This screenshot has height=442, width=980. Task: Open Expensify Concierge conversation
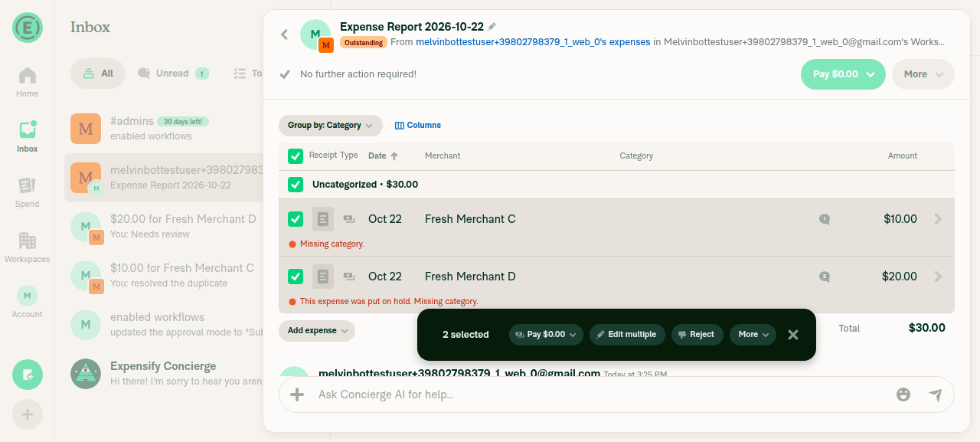point(164,374)
